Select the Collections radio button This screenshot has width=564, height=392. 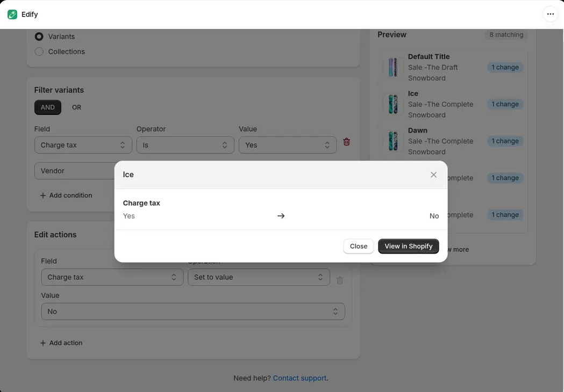tap(39, 52)
